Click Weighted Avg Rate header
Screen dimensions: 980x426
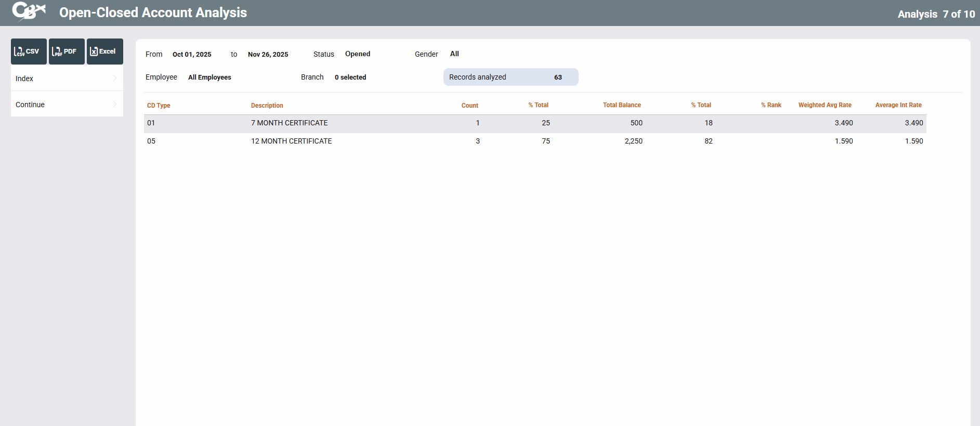[x=825, y=105]
